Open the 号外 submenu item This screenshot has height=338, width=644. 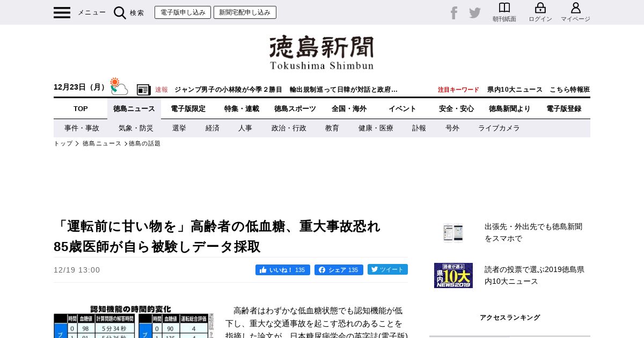coord(452,128)
